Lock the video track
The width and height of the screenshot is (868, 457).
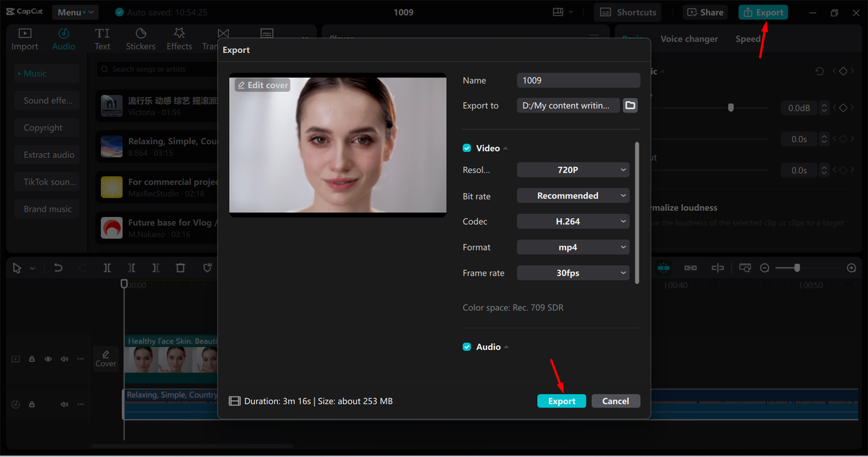(x=32, y=359)
